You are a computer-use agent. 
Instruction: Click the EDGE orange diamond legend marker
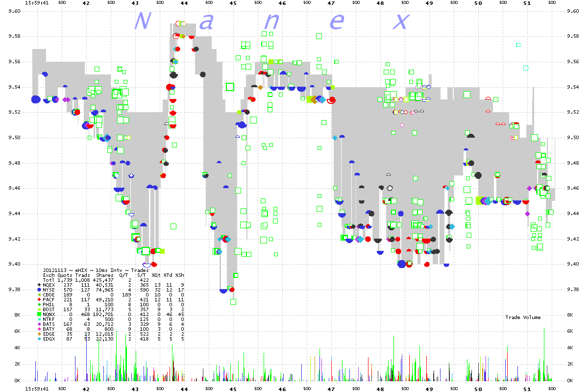[39, 333]
